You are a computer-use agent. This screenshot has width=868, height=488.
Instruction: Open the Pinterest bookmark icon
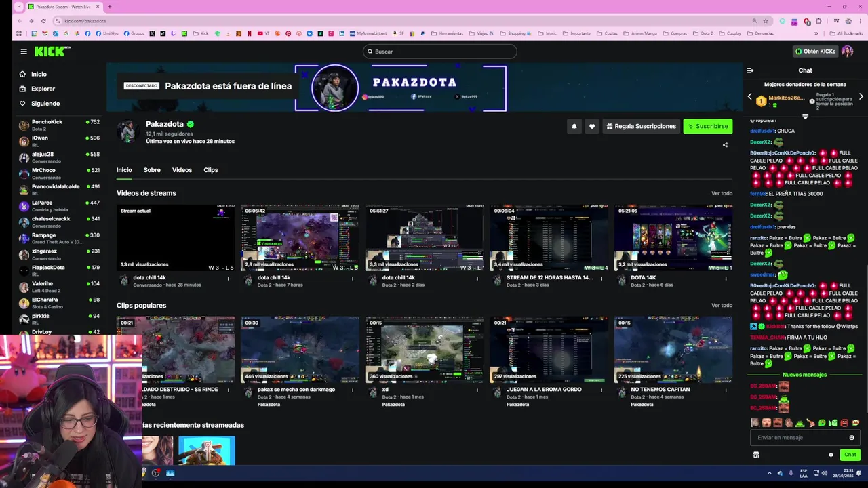(288, 33)
